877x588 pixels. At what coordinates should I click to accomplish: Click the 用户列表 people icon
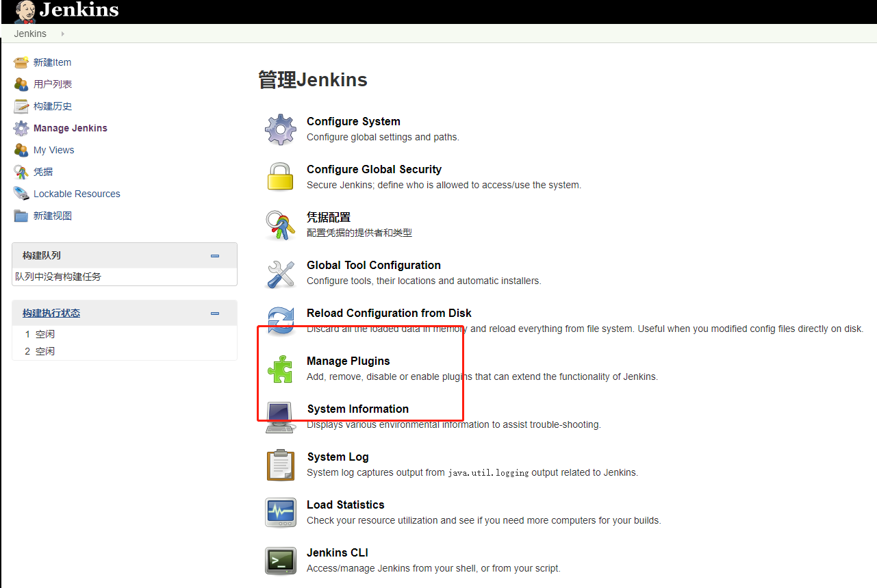click(21, 84)
